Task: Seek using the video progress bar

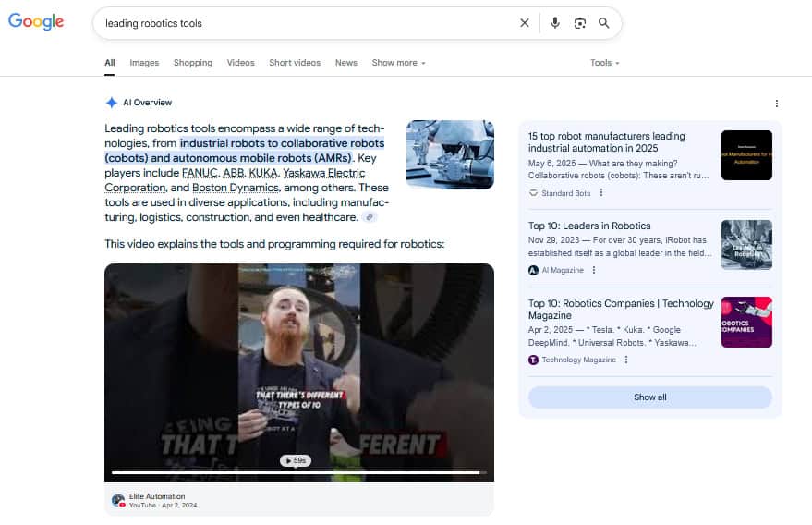Action: (299, 472)
